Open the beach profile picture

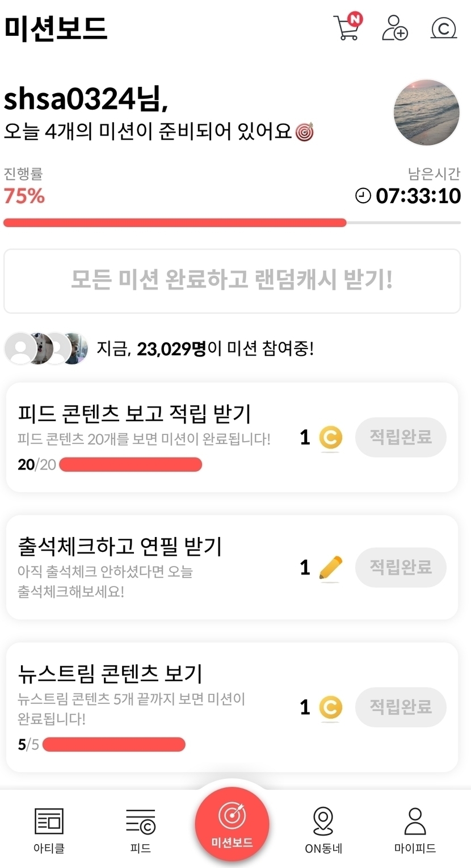(x=426, y=113)
